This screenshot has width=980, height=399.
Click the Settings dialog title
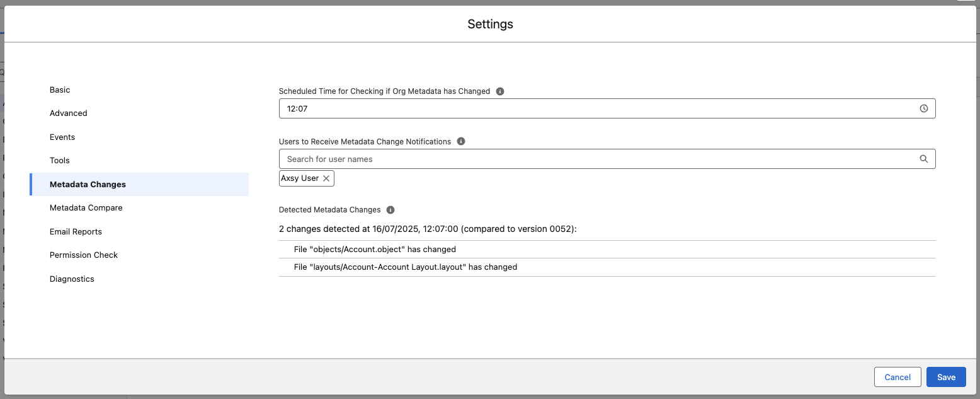click(x=490, y=25)
